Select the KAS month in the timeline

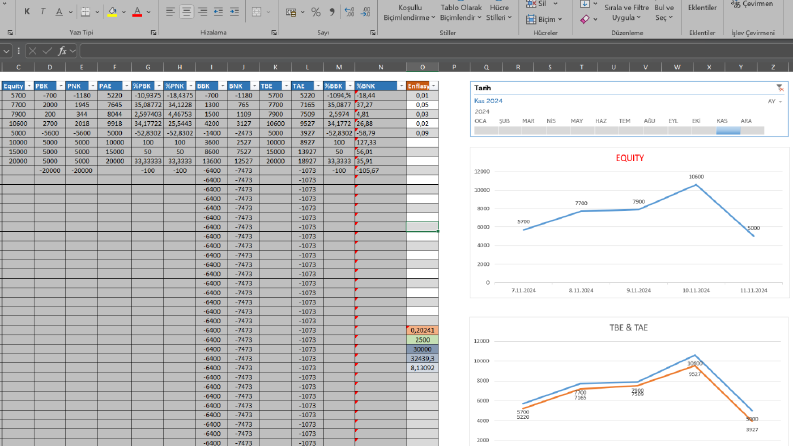coord(728,130)
